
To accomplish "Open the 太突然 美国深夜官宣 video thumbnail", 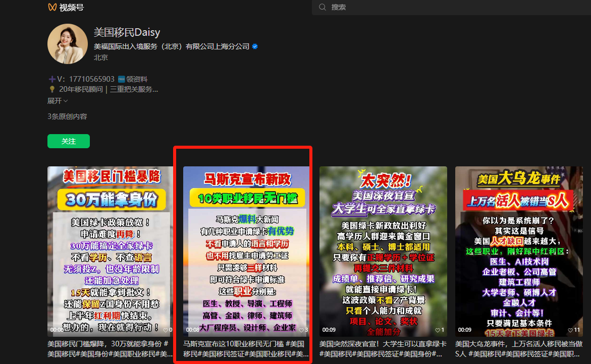I will pos(384,252).
